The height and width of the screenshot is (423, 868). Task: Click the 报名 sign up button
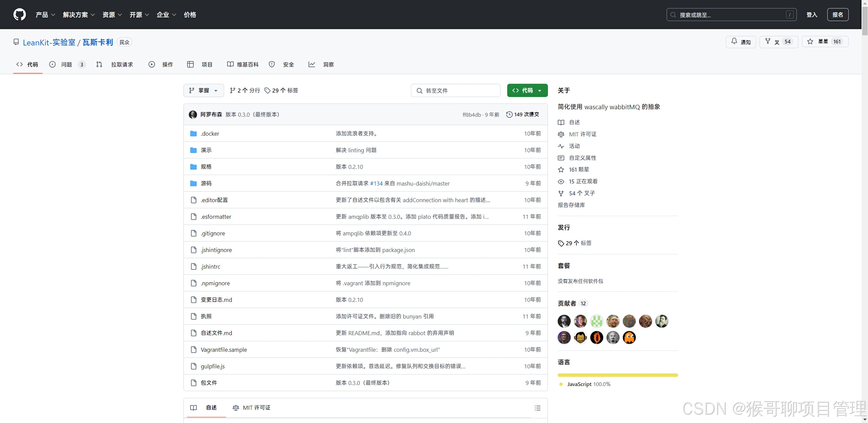click(x=837, y=15)
